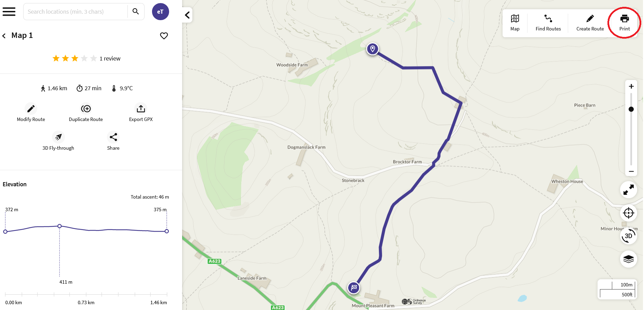Click the Duplicate Route icon
The width and height of the screenshot is (644, 310).
coord(86,108)
